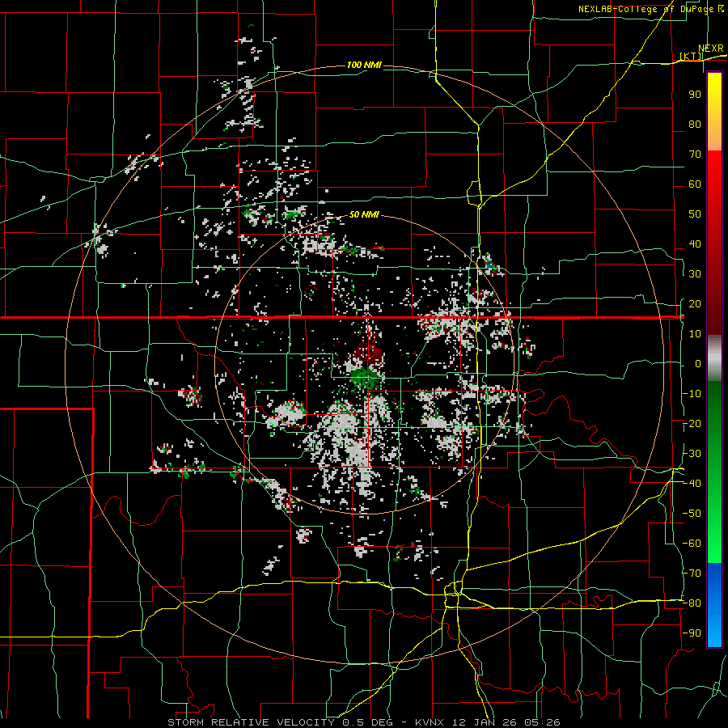Click the -40 value on velocity scale
Viewport: 728px width, 728px height.
692,484
